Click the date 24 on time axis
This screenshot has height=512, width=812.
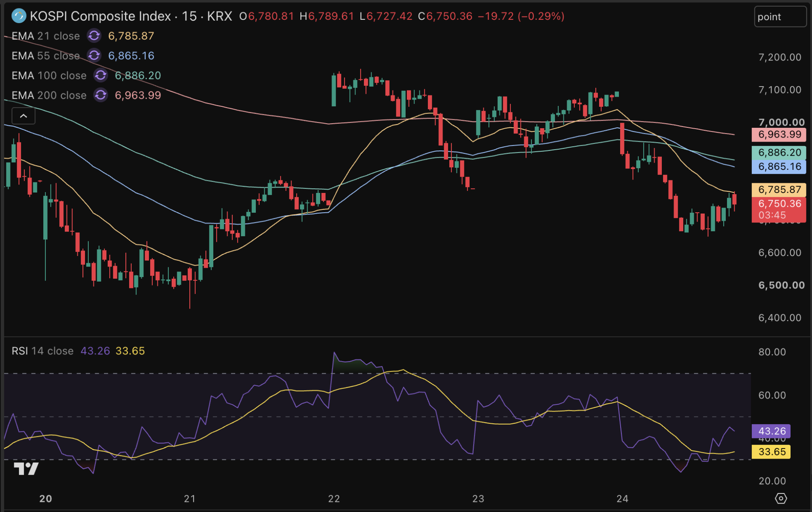coord(623,499)
